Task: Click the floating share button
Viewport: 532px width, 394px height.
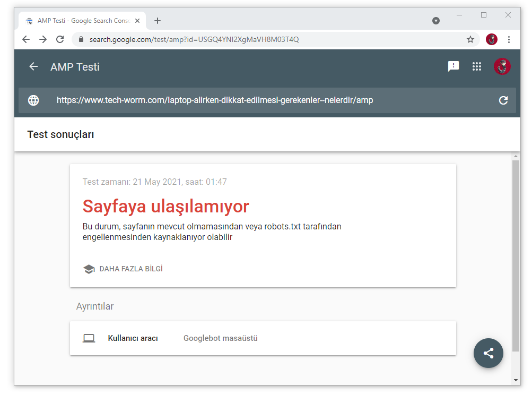Action: pyautogui.click(x=488, y=353)
